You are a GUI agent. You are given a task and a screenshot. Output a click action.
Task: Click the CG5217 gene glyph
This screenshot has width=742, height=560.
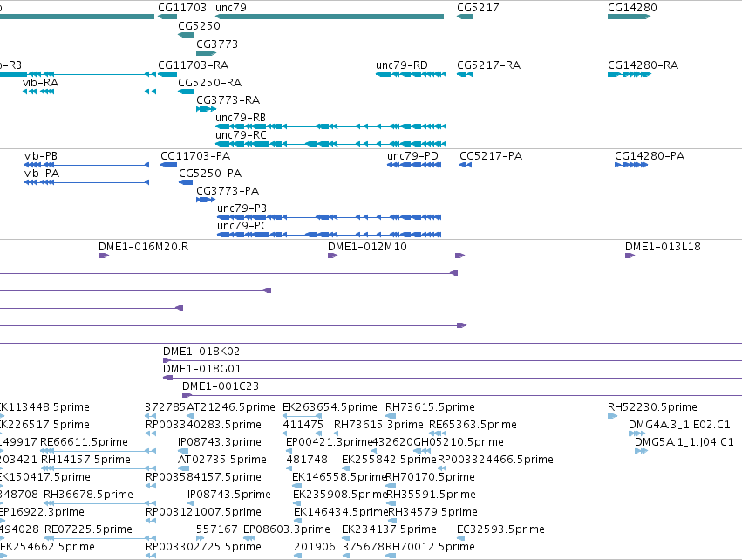pyautogui.click(x=465, y=17)
